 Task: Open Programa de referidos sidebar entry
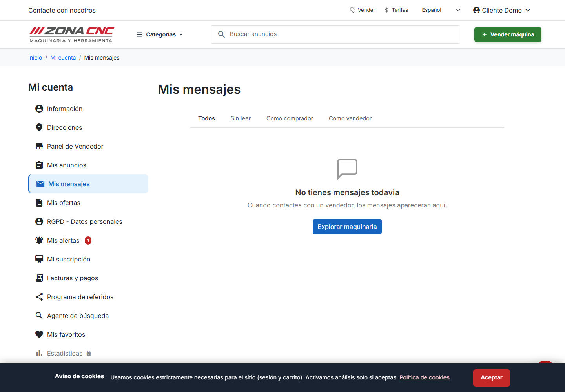click(88, 297)
